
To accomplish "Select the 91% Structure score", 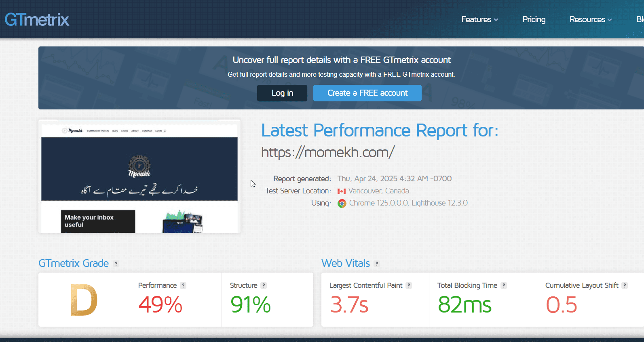I will point(251,305).
